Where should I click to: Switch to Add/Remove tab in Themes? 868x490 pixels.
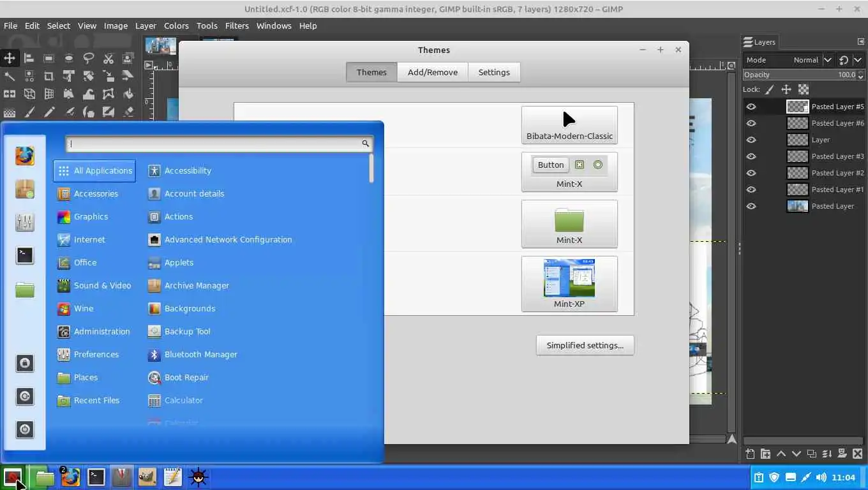[433, 72]
